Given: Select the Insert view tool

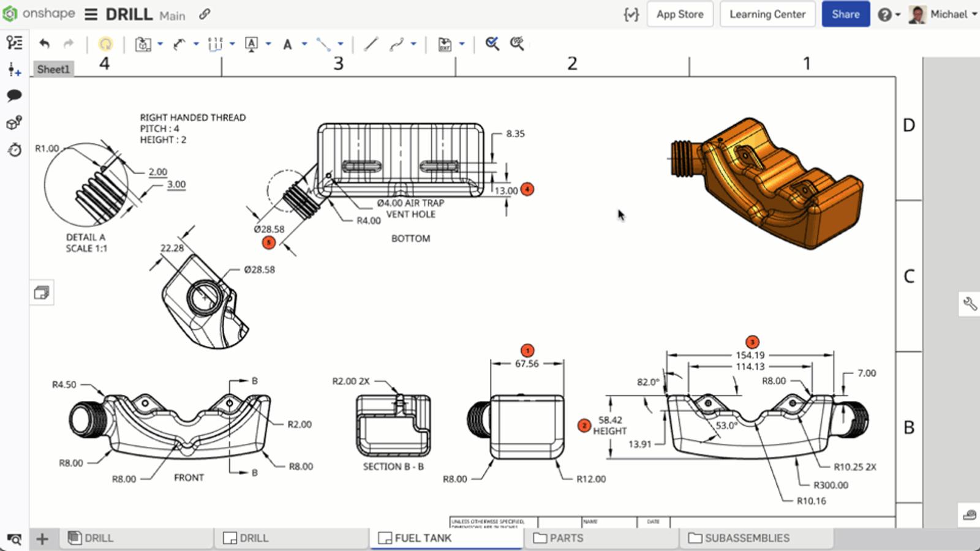Looking at the screenshot, I should point(143,44).
